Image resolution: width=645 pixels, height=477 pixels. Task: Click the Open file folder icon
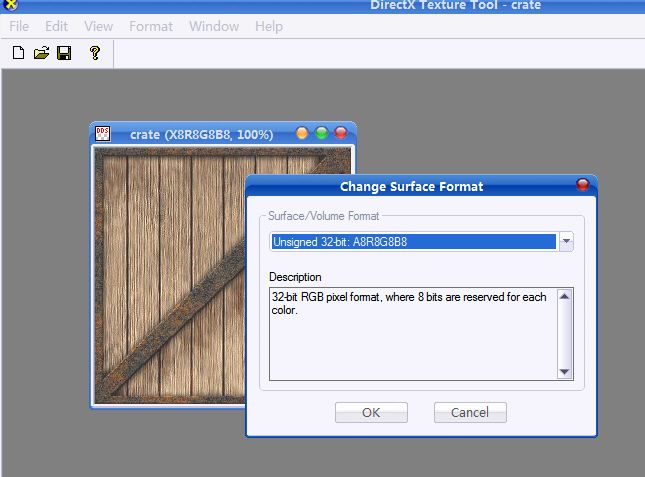41,53
